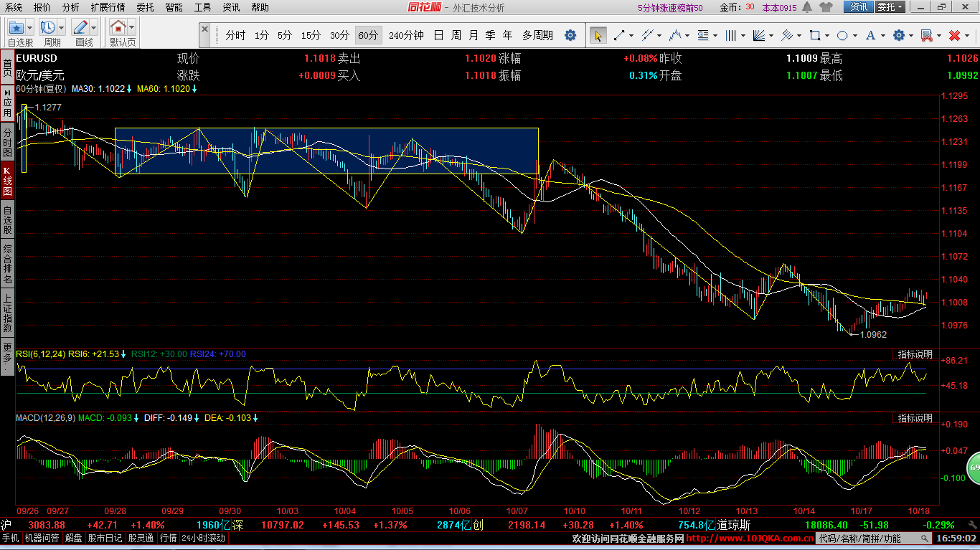Click RSI panel 指标说明 button
This screenshot has width=980, height=550.
[915, 354]
